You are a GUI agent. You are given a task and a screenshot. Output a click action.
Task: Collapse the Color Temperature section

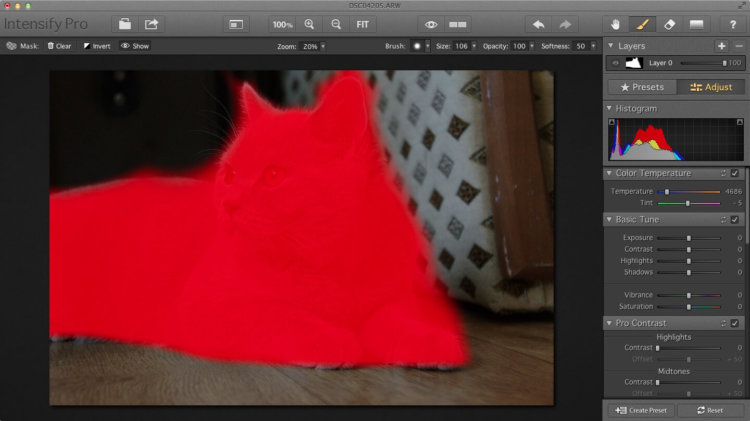click(x=609, y=173)
